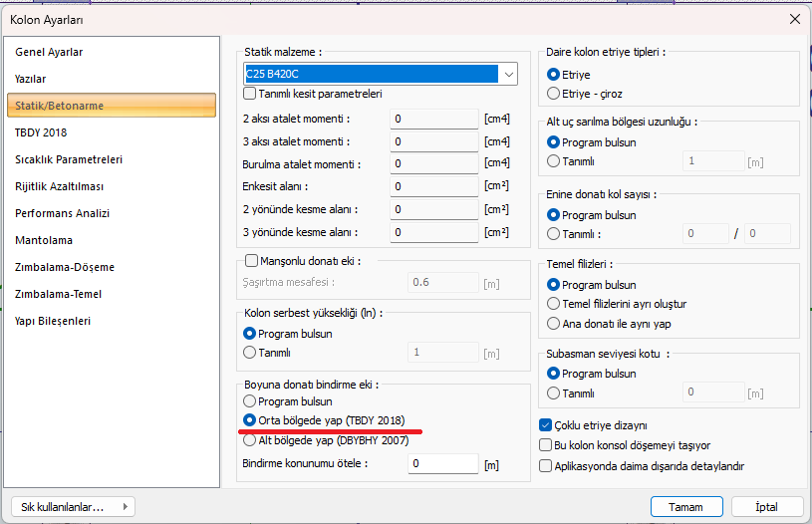Uncheck Çoklu etriye dizaynı
This screenshot has width=812, height=524.
(x=546, y=425)
